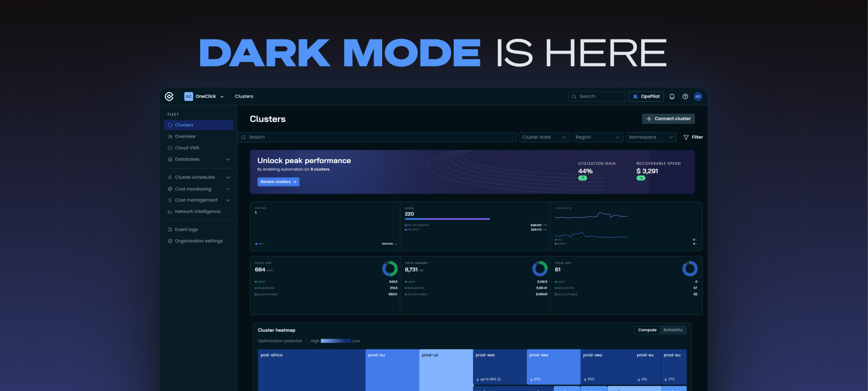The width and height of the screenshot is (868, 391).
Task: Expand the Cluster schedules chevron
Action: (228, 178)
